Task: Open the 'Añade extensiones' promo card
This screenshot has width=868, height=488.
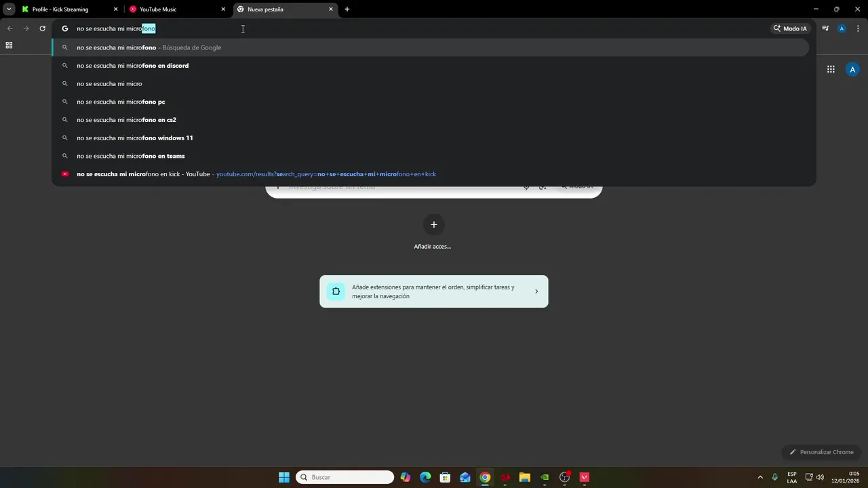Action: 434,291
